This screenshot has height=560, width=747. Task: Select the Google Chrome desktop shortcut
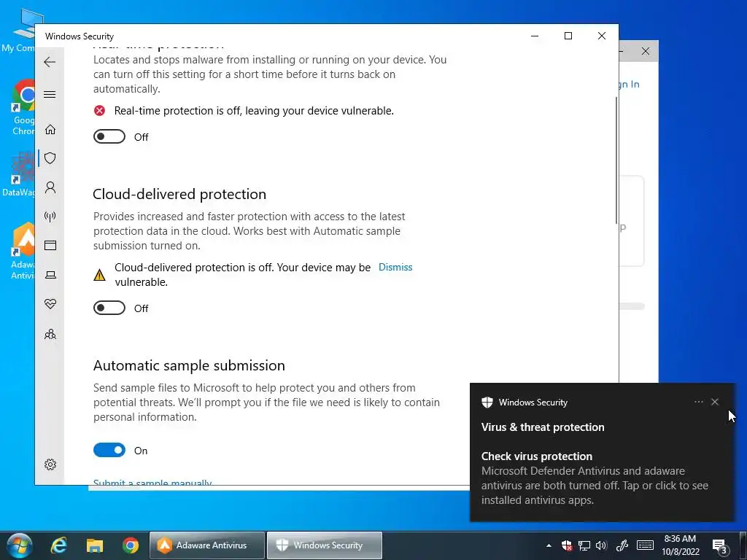(x=21, y=108)
